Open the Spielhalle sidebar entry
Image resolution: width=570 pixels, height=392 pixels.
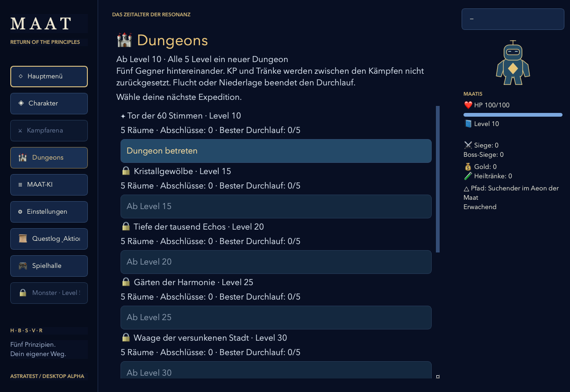click(x=49, y=266)
